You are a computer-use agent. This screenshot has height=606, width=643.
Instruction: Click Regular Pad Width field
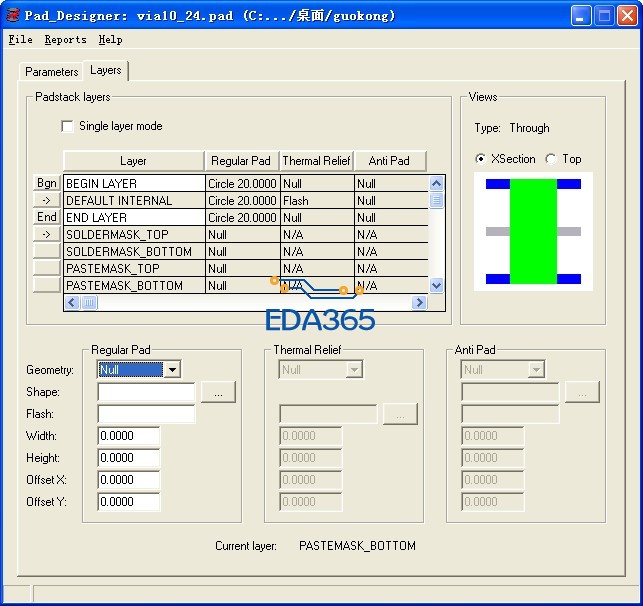(129, 436)
